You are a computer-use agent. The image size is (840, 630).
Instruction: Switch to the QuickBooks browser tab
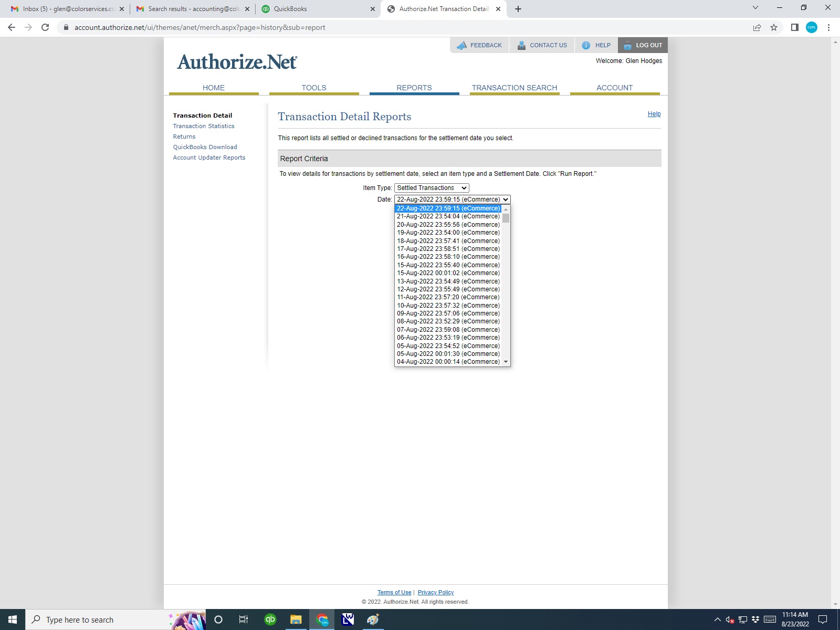pos(315,9)
